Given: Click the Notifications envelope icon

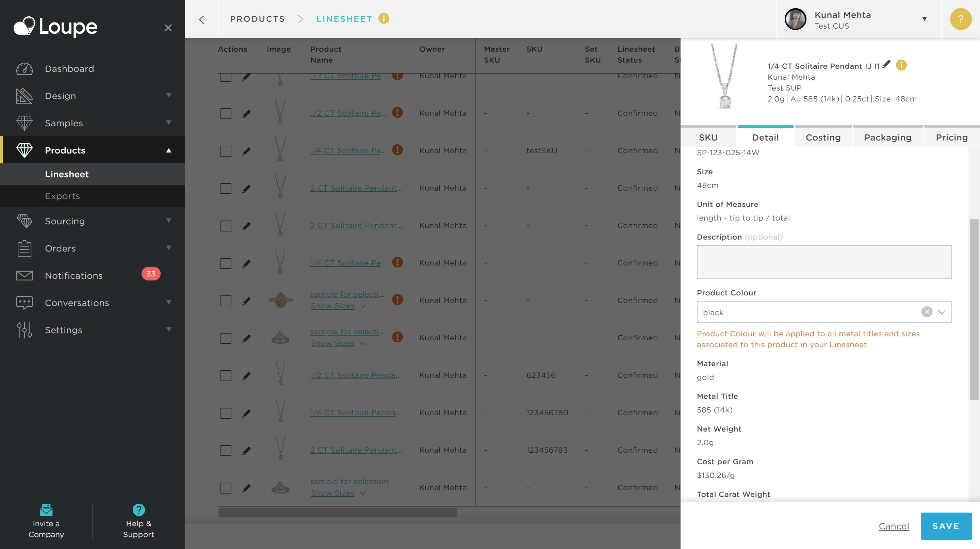Looking at the screenshot, I should pyautogui.click(x=24, y=275).
